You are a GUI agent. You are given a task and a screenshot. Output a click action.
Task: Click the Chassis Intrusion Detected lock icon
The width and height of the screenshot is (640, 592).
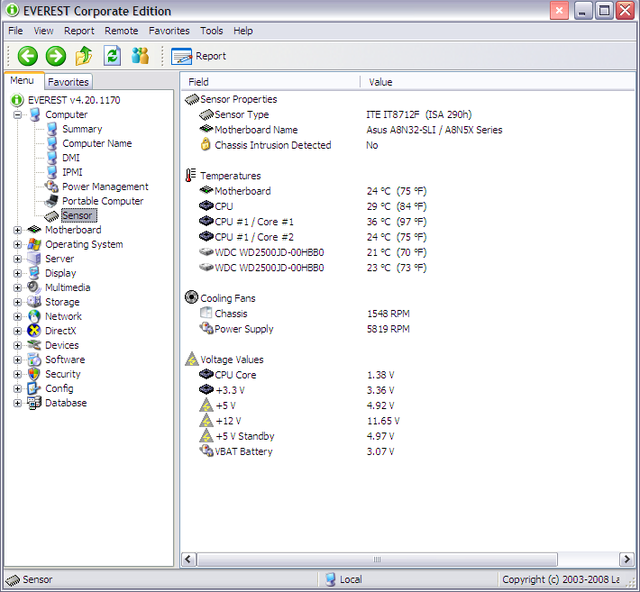pos(206,145)
